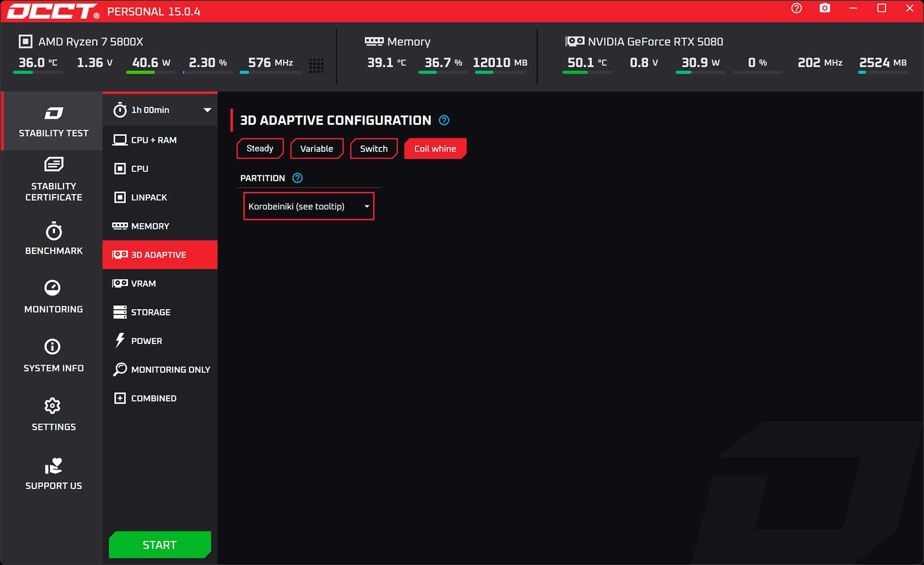
Task: Click the partition dropdown arrow
Action: 367,206
